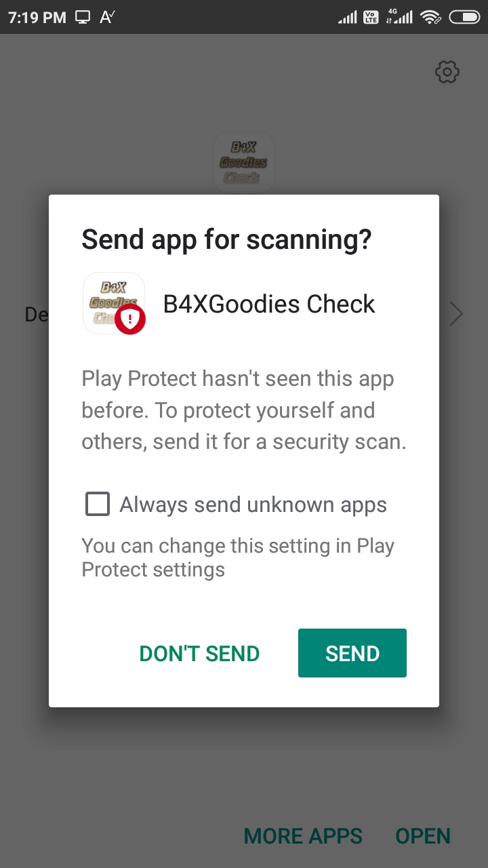The width and height of the screenshot is (488, 868).
Task: Tap the SEND button
Action: (352, 653)
